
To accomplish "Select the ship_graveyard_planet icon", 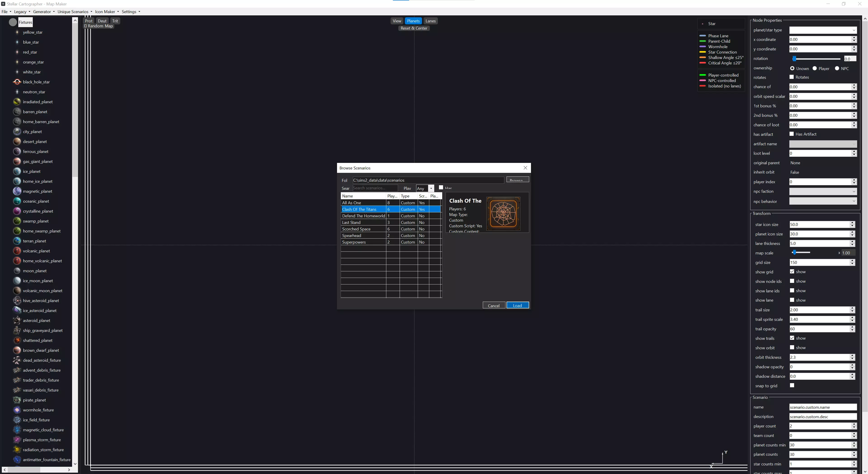I will pos(17,331).
